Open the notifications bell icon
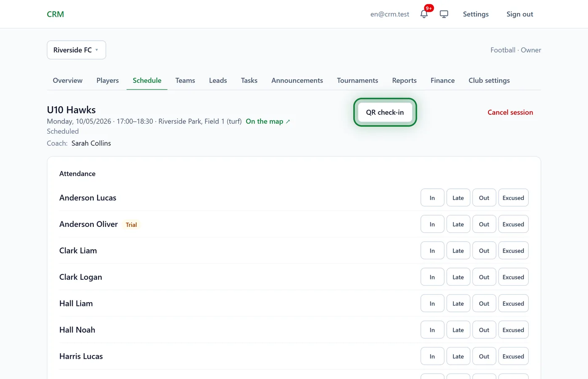This screenshot has height=379, width=588. (x=424, y=14)
